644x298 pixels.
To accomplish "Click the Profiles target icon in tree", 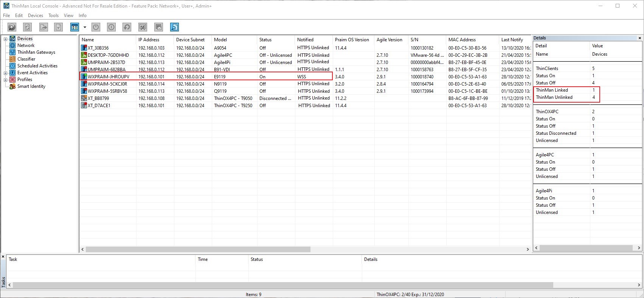I will point(12,80).
